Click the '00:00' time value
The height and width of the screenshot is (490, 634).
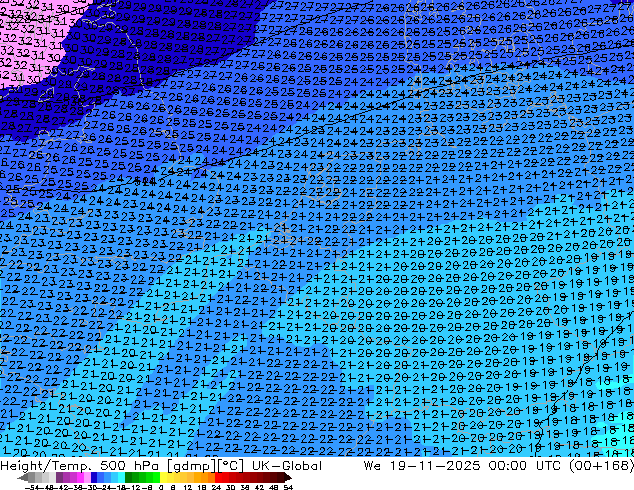(507, 466)
